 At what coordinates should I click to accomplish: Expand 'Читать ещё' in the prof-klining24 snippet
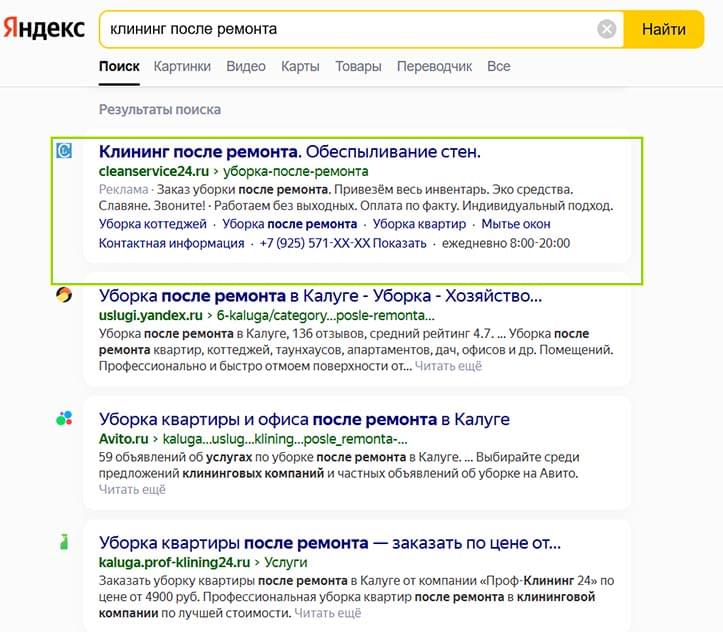327,613
